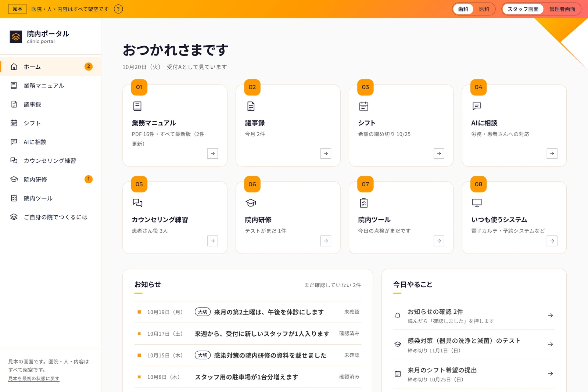Viewport: 588px width, 392px height.
Task: Open the arrow button on 院内ツール card
Action: [x=439, y=241]
